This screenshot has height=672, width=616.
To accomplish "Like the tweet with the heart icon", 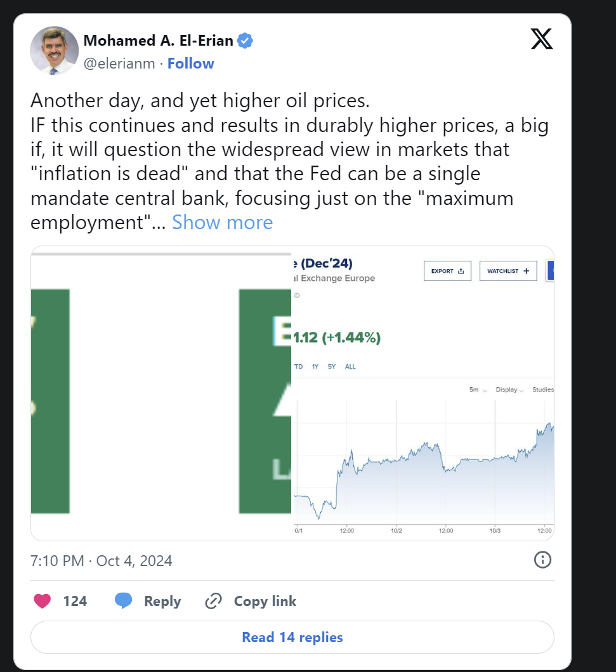I will [42, 601].
